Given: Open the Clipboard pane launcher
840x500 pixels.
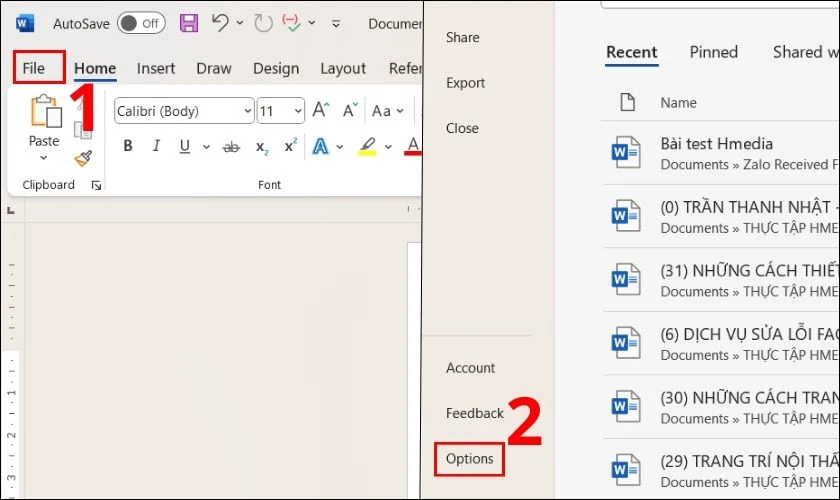Looking at the screenshot, I should (x=96, y=185).
